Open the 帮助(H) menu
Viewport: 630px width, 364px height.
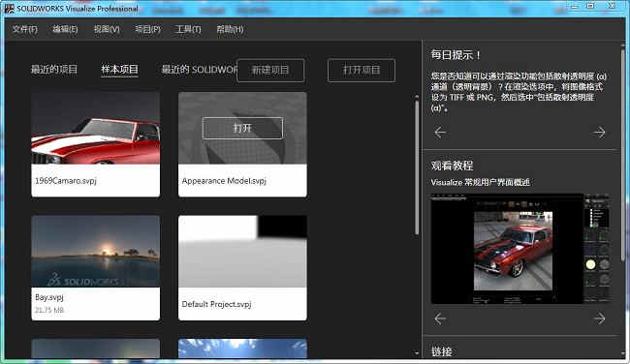(230, 29)
